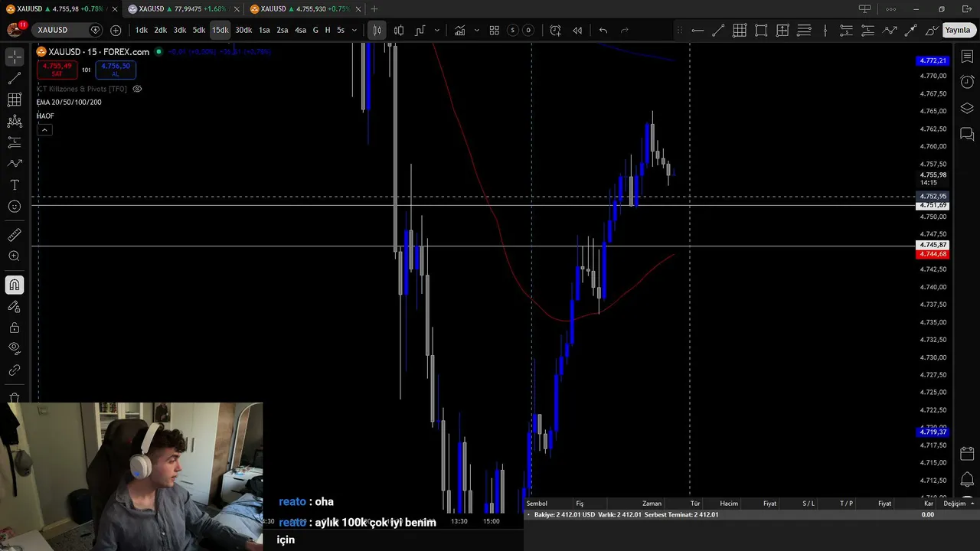Toggle stay in drawing mode
Screen dimensions: 980x551
point(15,307)
